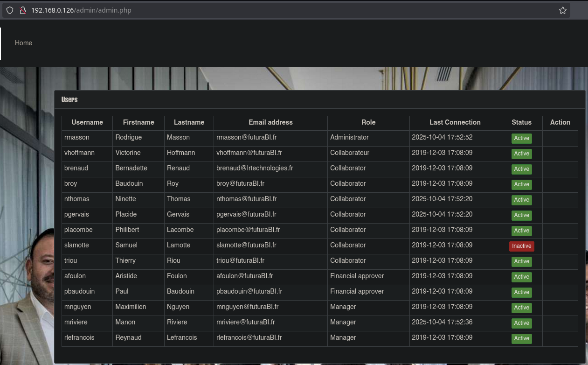Open the Home navigation link
588x365 pixels.
pos(23,43)
